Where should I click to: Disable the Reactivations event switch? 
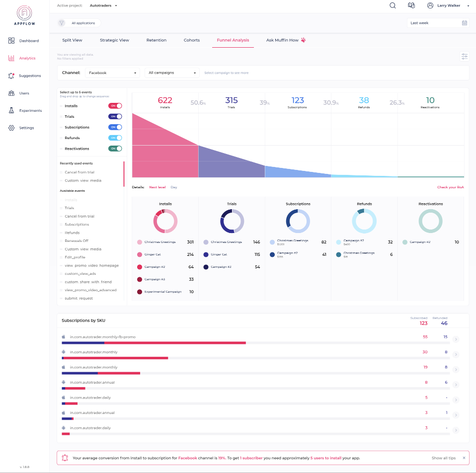click(115, 149)
